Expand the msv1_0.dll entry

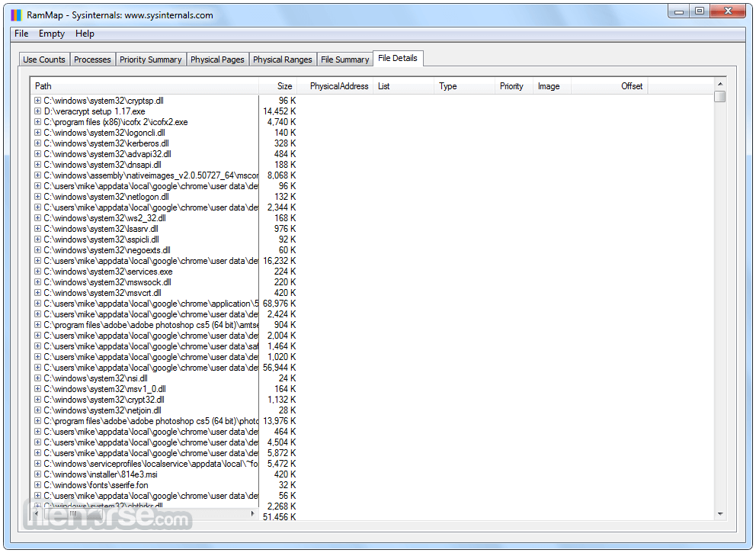coord(37,388)
